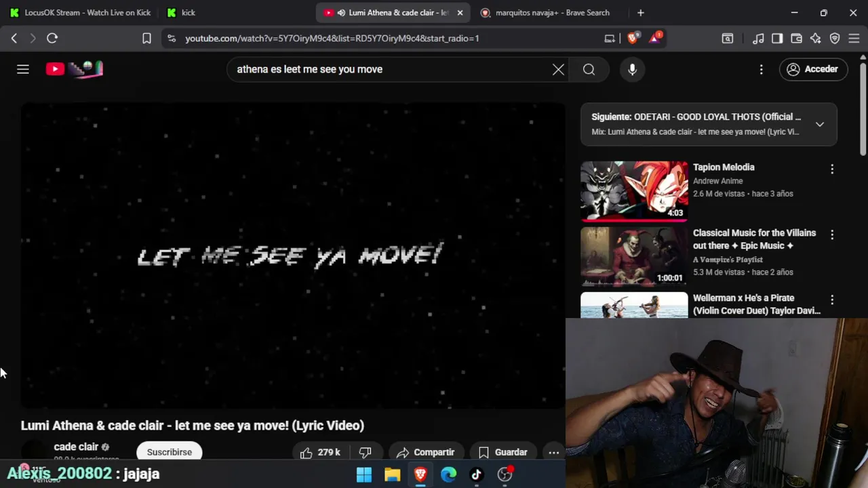
Task: Click the page vertical scrollbar
Action: point(863,108)
